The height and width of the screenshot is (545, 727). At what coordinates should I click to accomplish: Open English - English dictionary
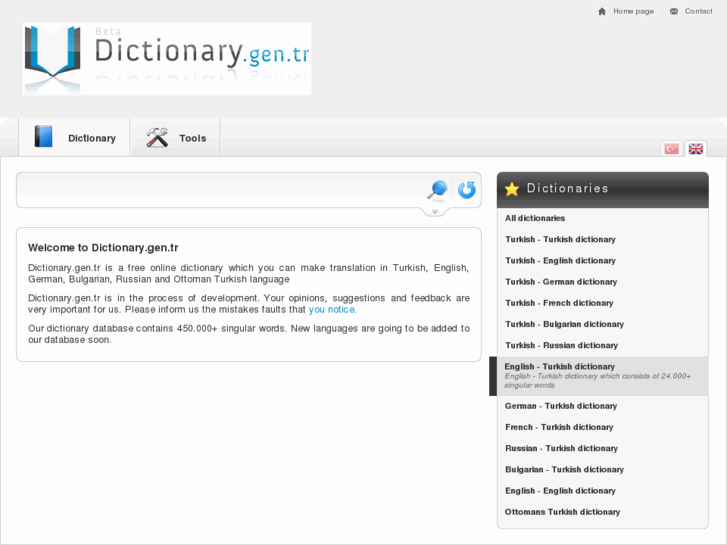point(560,491)
